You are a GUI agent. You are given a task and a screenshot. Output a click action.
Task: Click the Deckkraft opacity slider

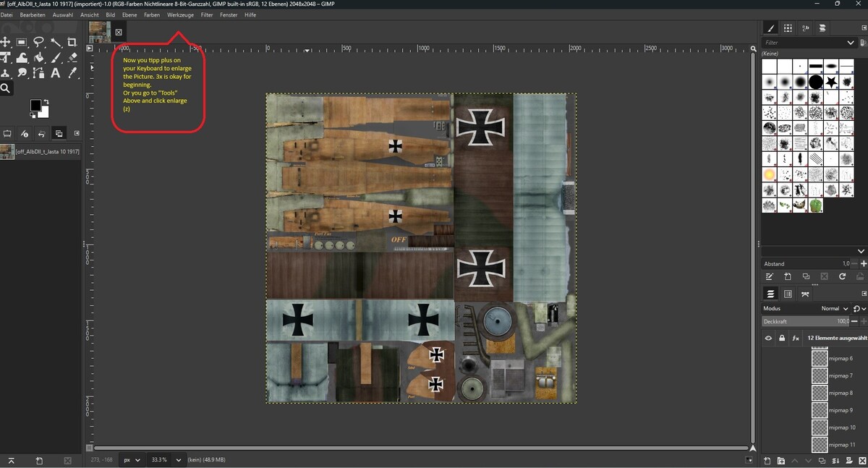tap(806, 321)
